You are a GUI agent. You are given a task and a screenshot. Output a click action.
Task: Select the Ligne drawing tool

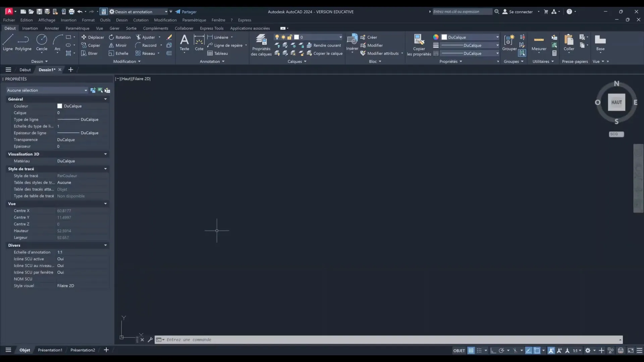point(8,43)
